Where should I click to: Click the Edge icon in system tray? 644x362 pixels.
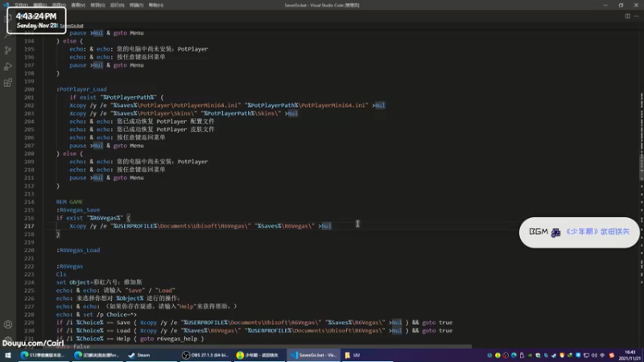tap(514, 356)
